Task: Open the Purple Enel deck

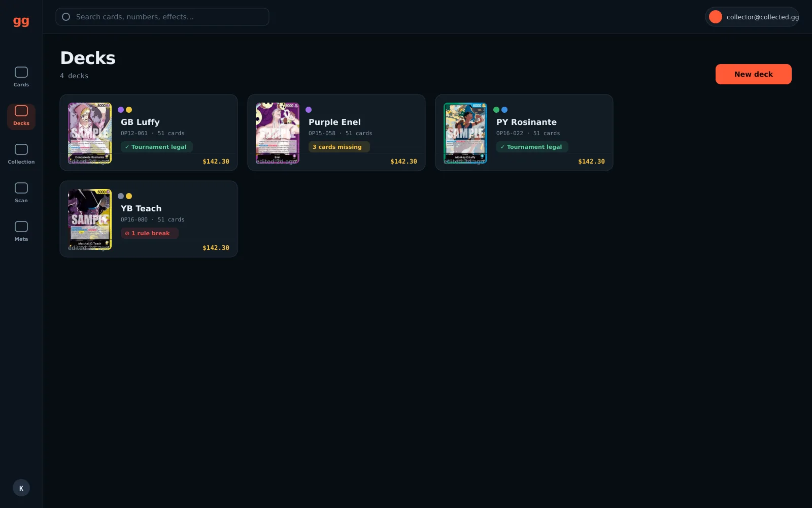Action: pos(336,133)
